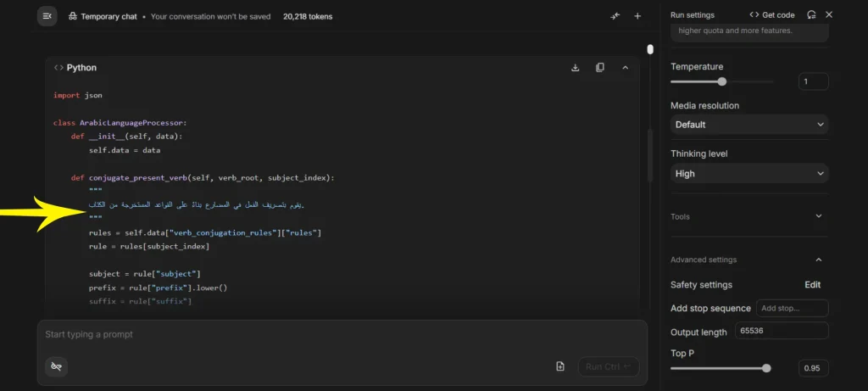Click the 'def __init__(self, data):' line
The image size is (868, 391).
click(x=126, y=137)
